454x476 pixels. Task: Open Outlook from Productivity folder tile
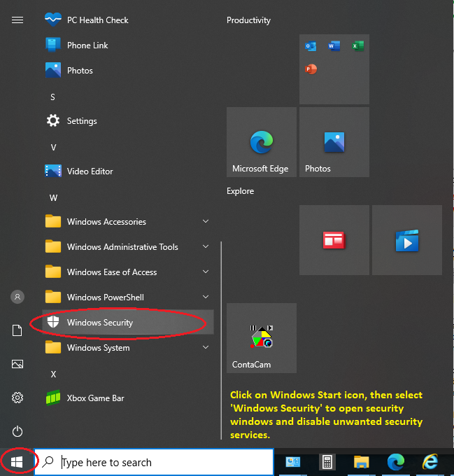(x=311, y=46)
